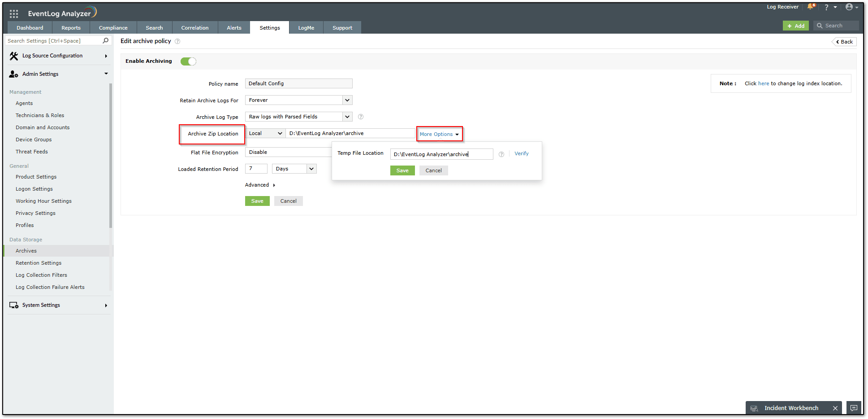Click the Temp File Location input
The image size is (868, 419).
pyautogui.click(x=441, y=154)
